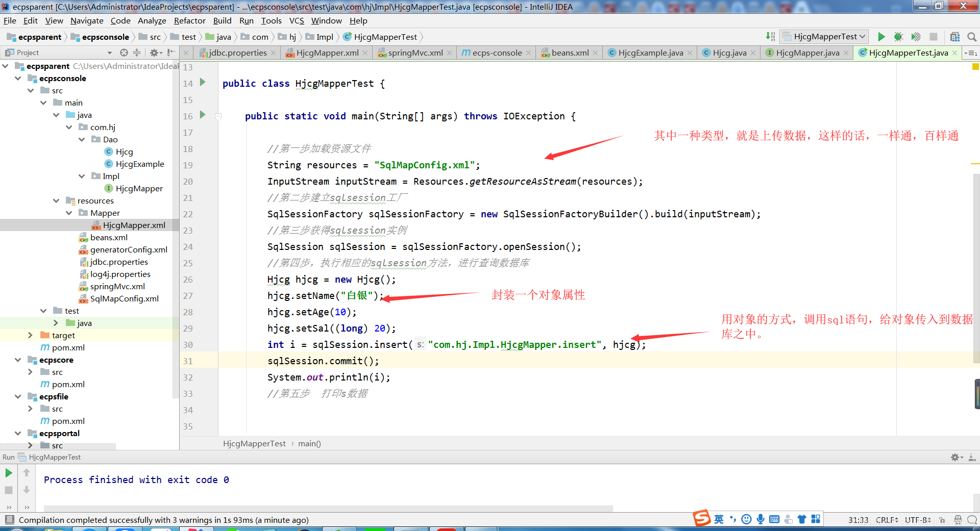The width and height of the screenshot is (980, 531).
Task: Collapse the ecpscore module node
Action: click(x=18, y=360)
